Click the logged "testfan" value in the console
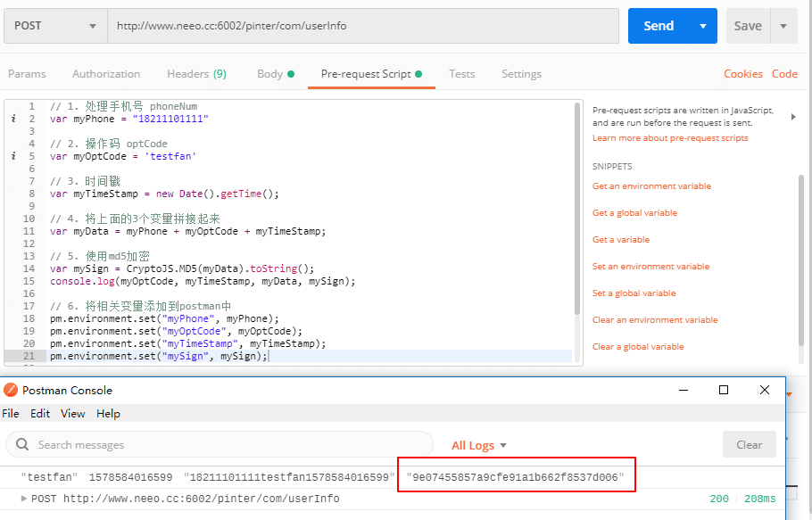The height and width of the screenshot is (520, 812). pos(49,477)
